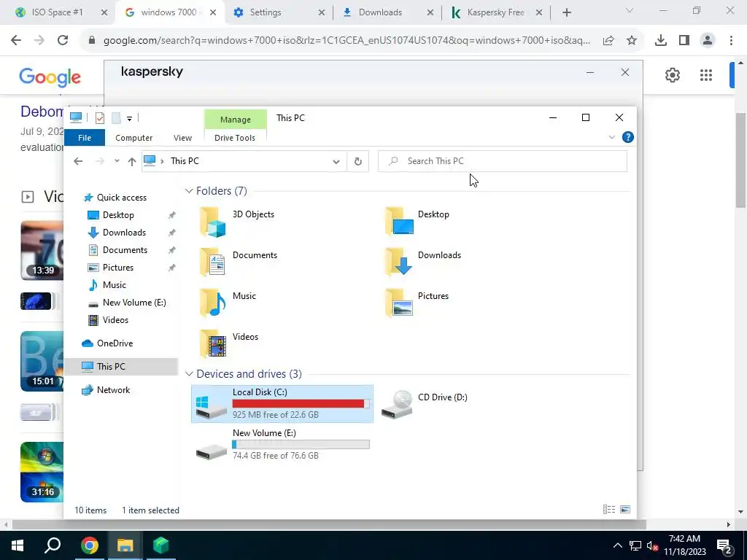Image resolution: width=747 pixels, height=560 pixels.
Task: Click the Chrome URL address bar
Action: pyautogui.click(x=346, y=41)
